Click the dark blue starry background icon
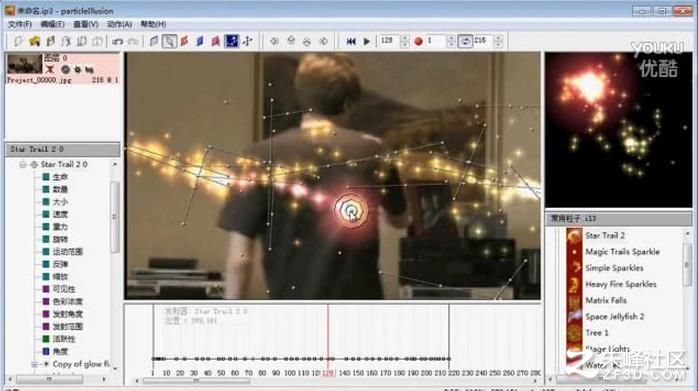The image size is (698, 391). click(231, 41)
